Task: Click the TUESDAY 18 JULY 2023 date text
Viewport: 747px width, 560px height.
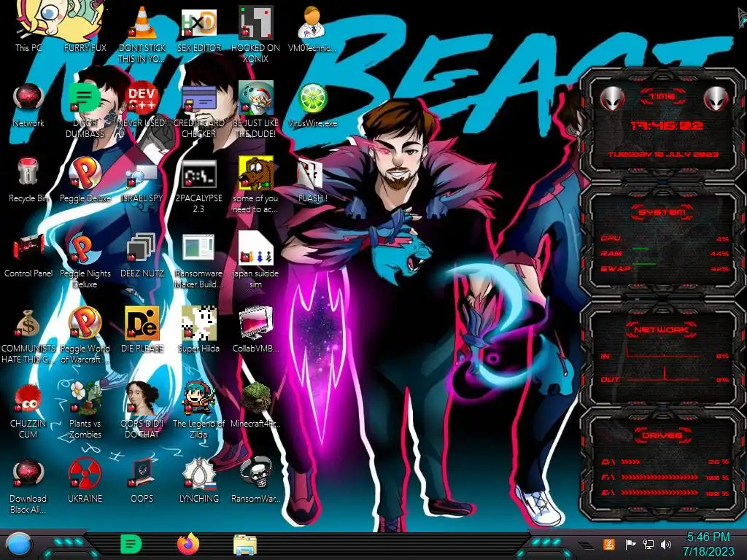Action: pos(663,155)
